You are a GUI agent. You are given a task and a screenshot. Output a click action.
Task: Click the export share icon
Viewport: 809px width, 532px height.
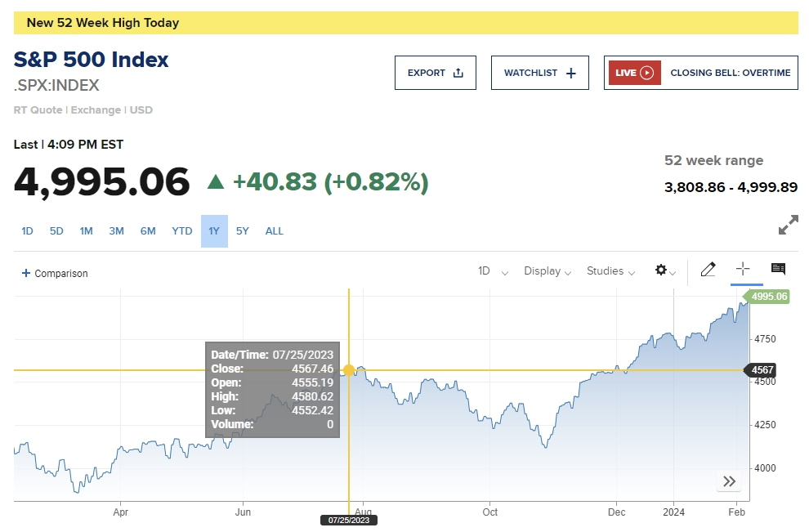tap(458, 73)
